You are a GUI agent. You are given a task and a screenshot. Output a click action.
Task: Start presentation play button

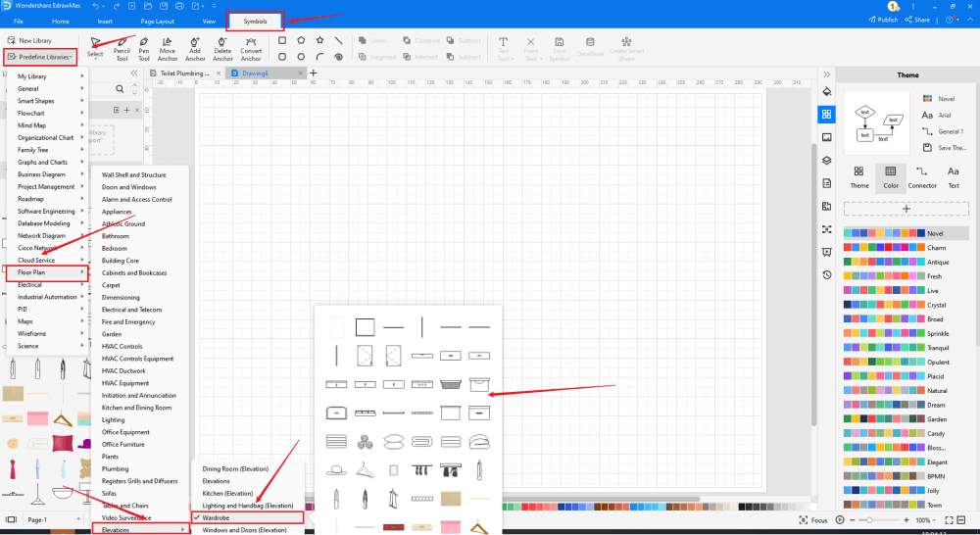click(840, 520)
